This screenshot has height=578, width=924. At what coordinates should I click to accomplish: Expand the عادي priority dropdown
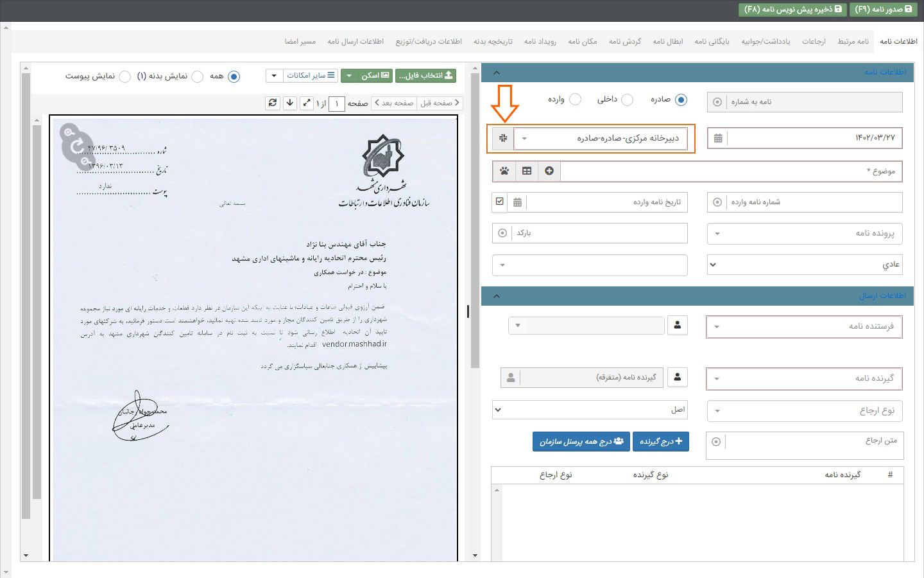(x=713, y=265)
